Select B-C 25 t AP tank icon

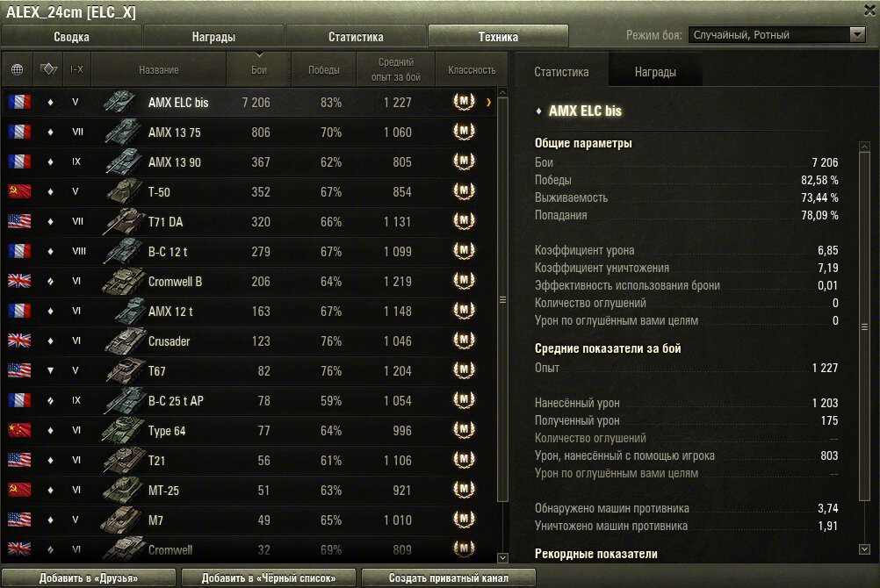(124, 400)
